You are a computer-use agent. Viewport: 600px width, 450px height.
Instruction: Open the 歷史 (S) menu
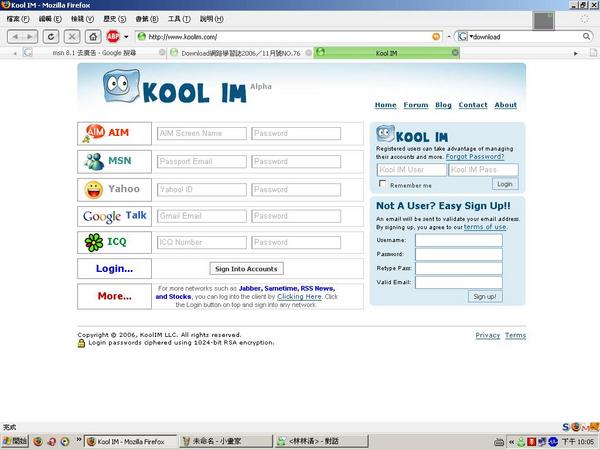[114, 19]
